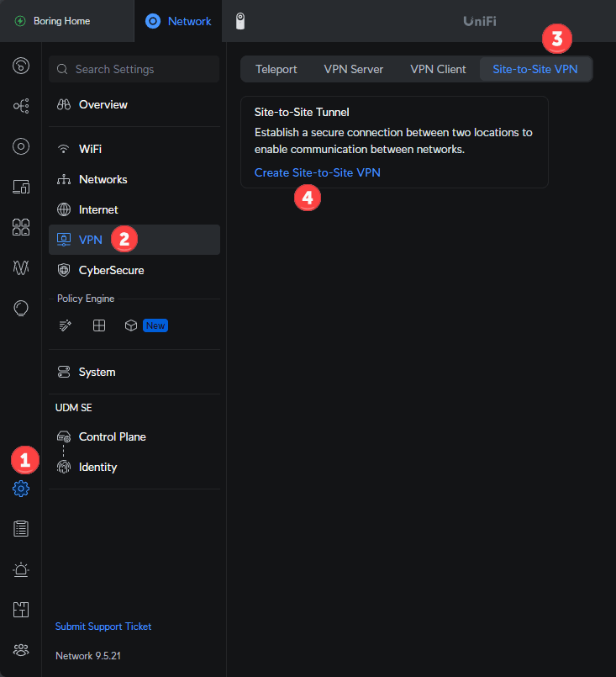616x677 pixels.
Task: Click the green Boring Home status icon
Action: tap(20, 21)
